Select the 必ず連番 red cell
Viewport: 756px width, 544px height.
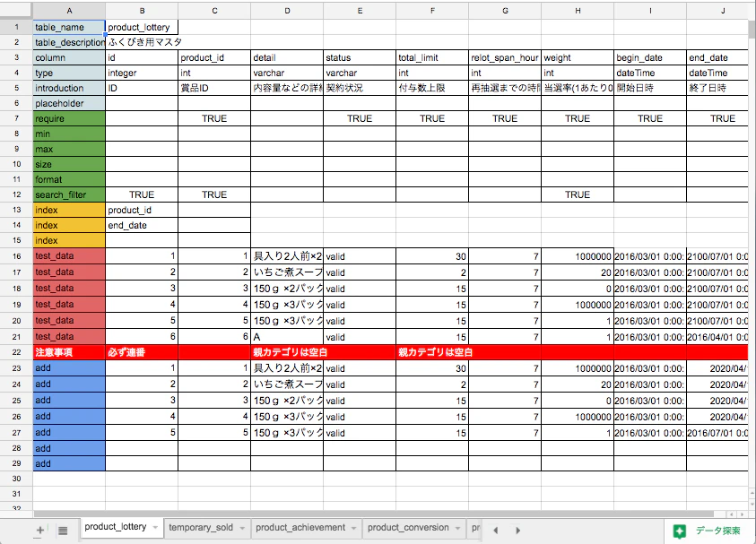142,352
